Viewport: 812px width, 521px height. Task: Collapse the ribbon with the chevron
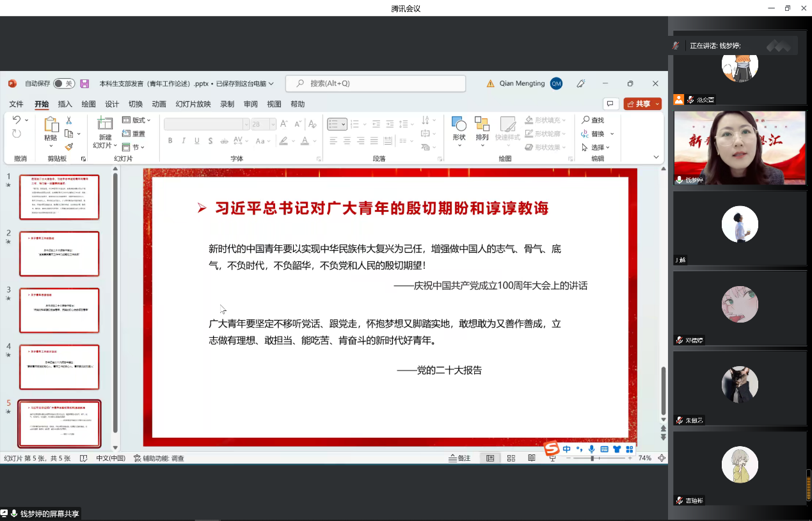pyautogui.click(x=656, y=157)
